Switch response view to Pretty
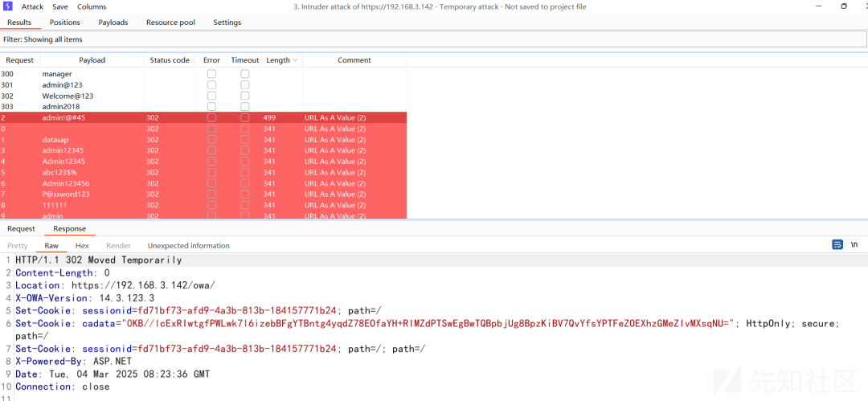The image size is (868, 401). (18, 245)
